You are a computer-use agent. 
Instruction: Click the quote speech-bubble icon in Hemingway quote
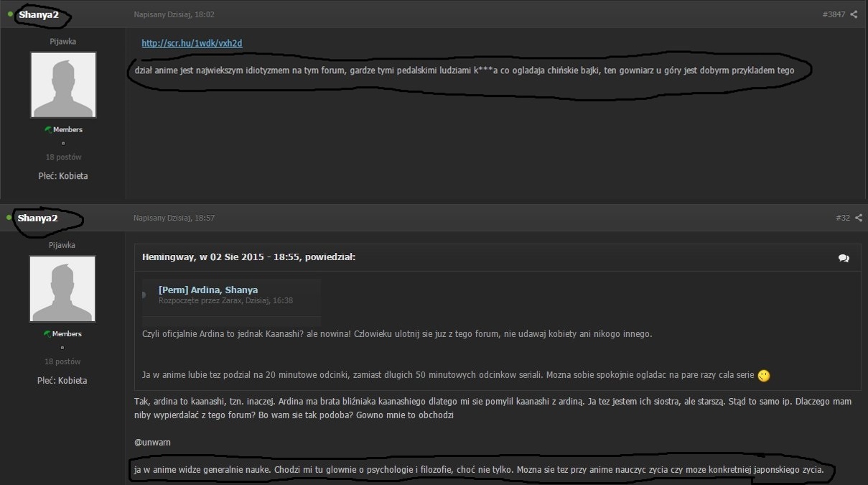844,258
